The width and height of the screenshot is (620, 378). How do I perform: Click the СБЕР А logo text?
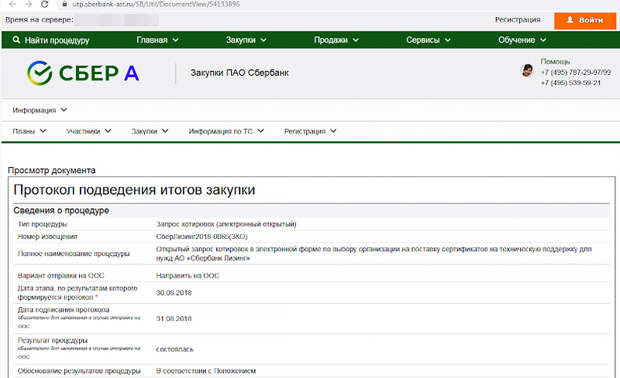click(x=99, y=73)
